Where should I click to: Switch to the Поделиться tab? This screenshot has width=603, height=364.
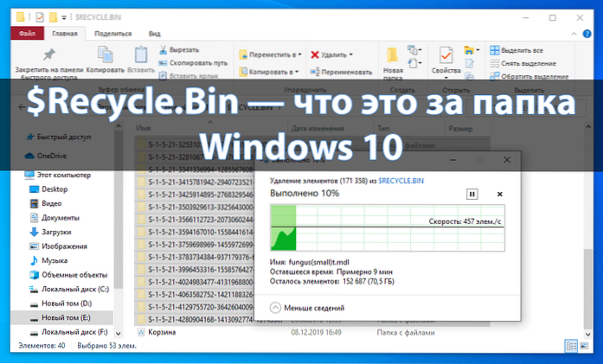pos(112,34)
